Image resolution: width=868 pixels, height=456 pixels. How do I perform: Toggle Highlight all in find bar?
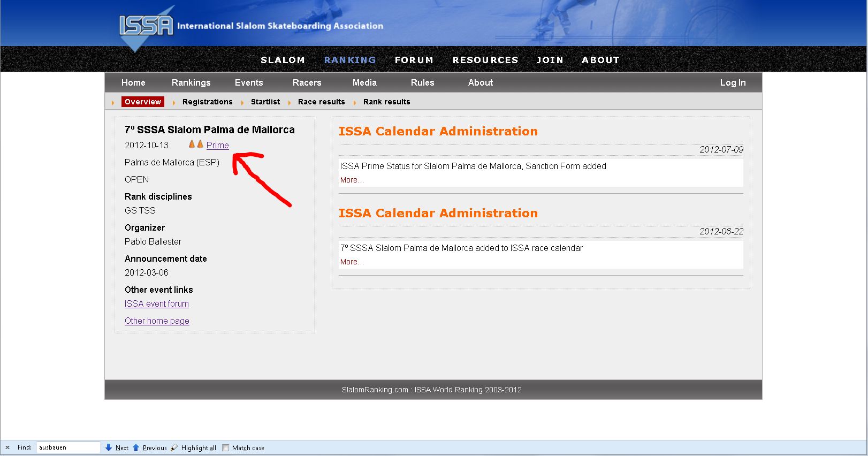tap(193, 448)
